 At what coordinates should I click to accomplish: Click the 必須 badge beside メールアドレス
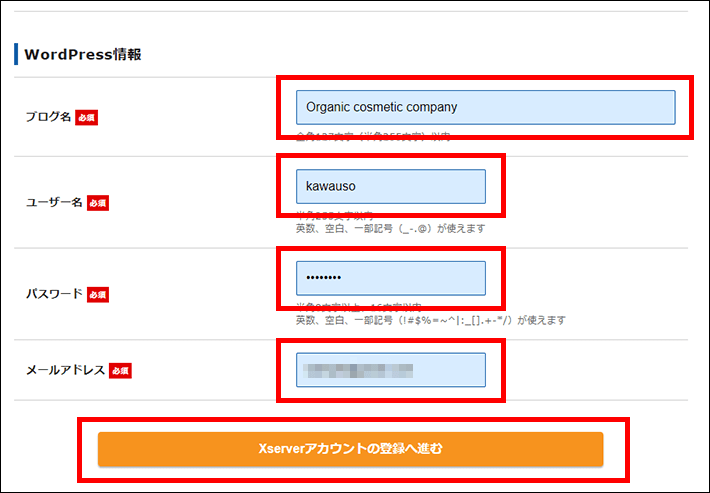coord(120,371)
